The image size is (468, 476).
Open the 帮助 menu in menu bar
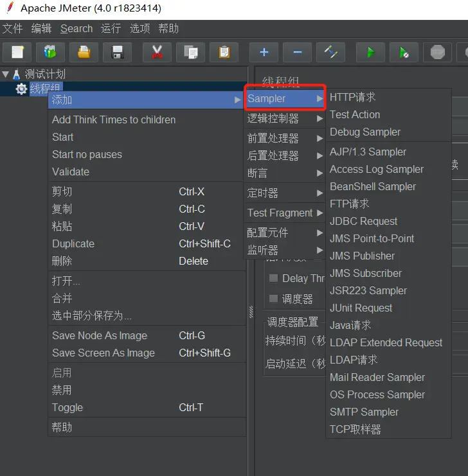[x=168, y=28]
